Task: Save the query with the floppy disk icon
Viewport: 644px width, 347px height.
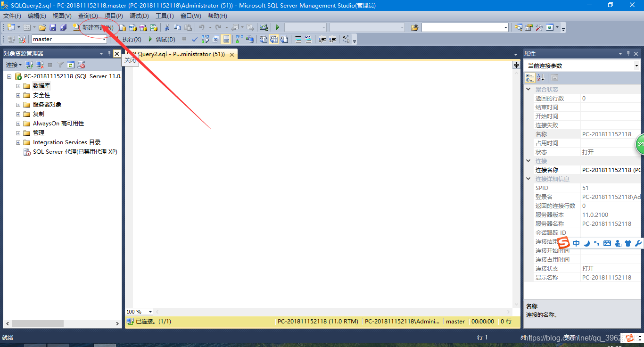Action: click(53, 27)
